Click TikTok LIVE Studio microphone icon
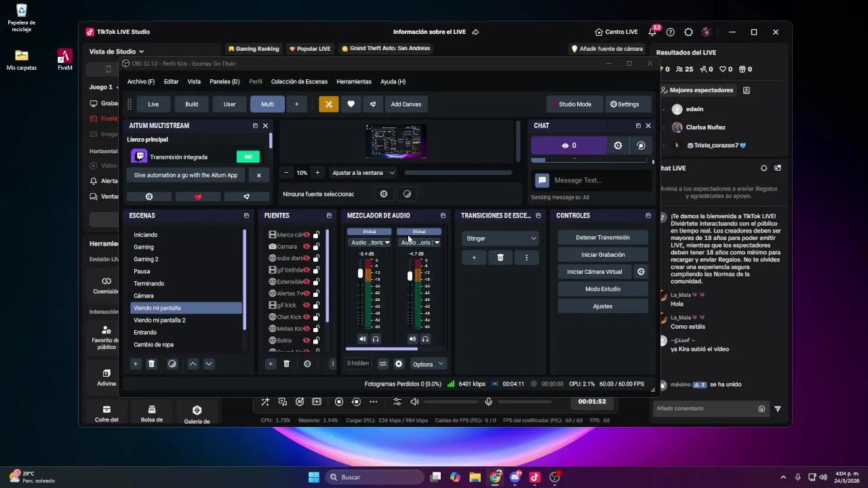This screenshot has height=488, width=868. point(488,402)
